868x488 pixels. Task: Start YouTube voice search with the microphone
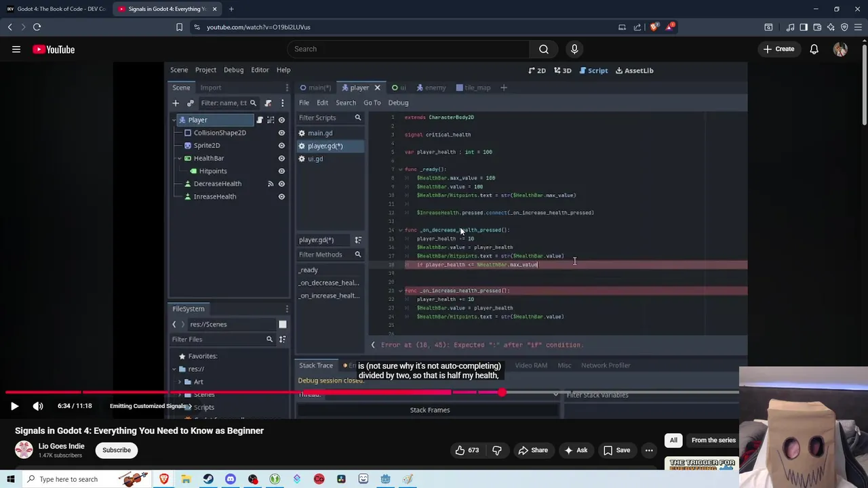pos(574,49)
